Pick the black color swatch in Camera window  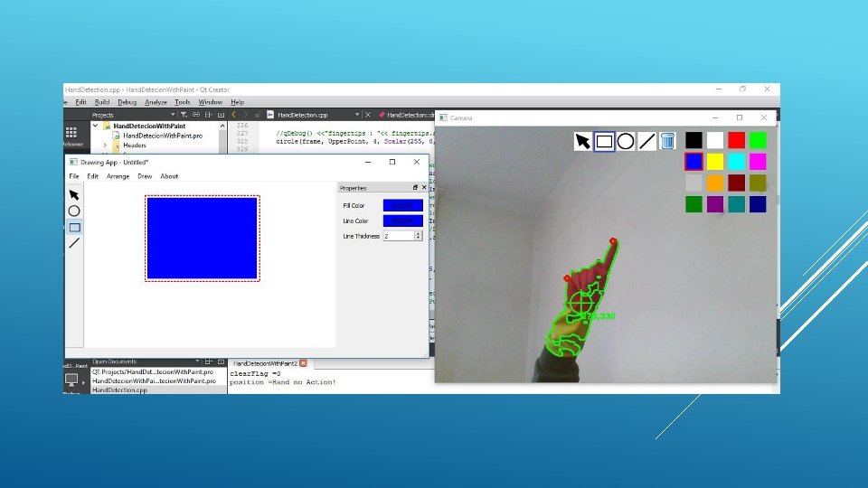click(x=693, y=140)
